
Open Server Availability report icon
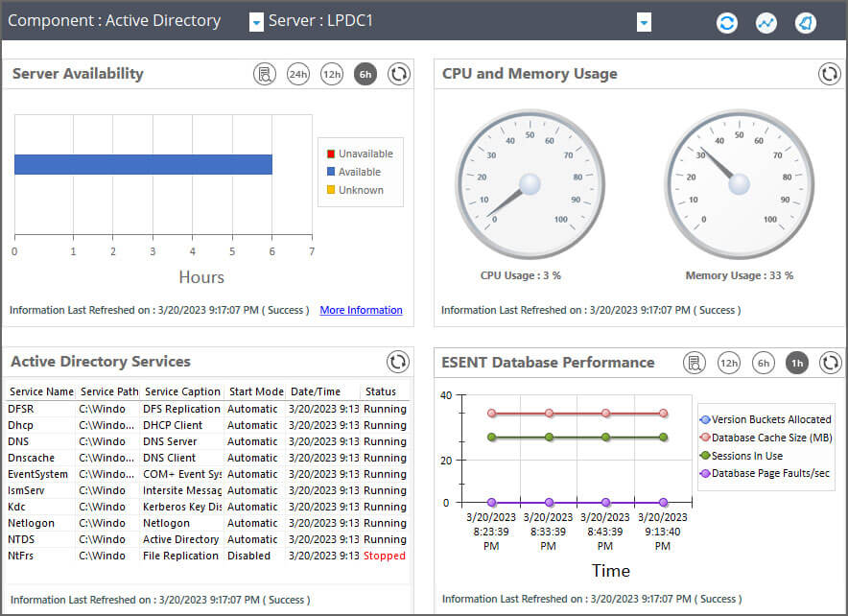tap(265, 74)
